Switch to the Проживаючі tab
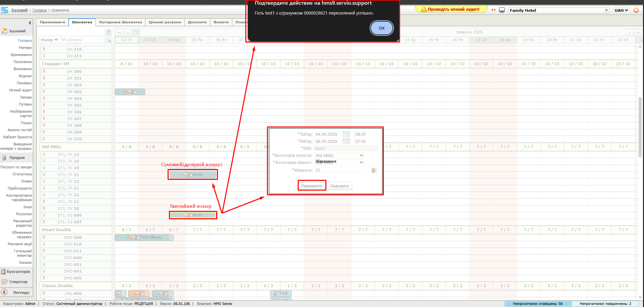The width and height of the screenshot is (644, 307). point(52,22)
